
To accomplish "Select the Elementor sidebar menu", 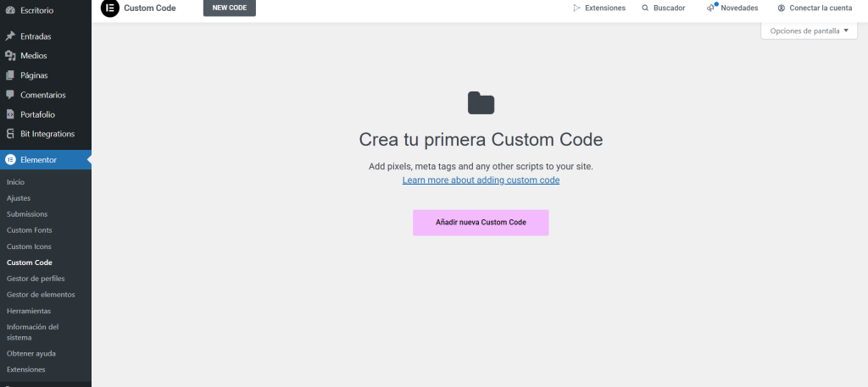I will coord(46,160).
